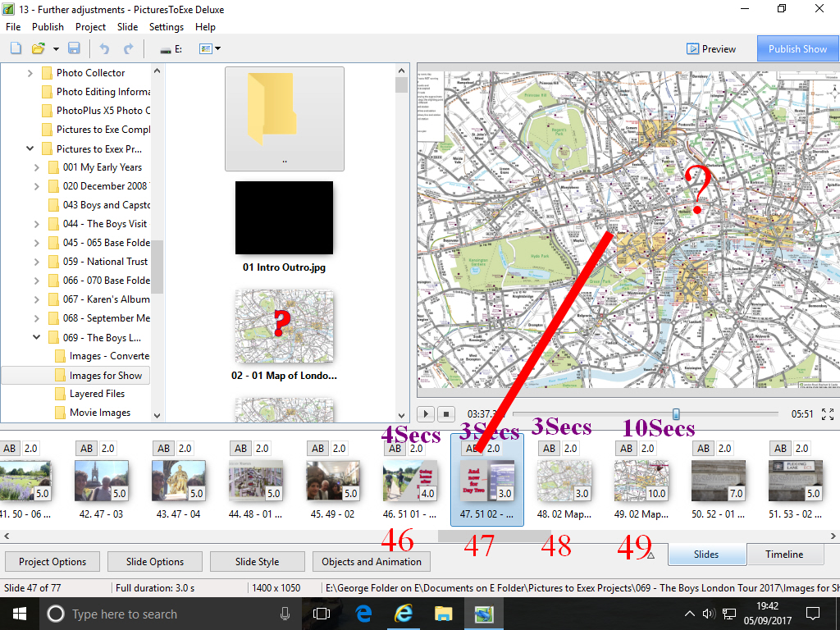Click the volume icon in the system tray
Viewport: 840px width, 630px height.
pos(709,614)
